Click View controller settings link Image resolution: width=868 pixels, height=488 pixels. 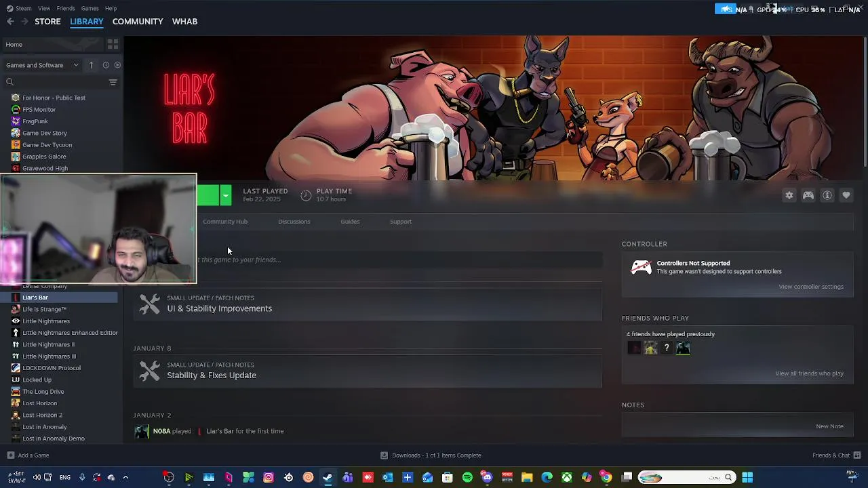[x=811, y=287]
